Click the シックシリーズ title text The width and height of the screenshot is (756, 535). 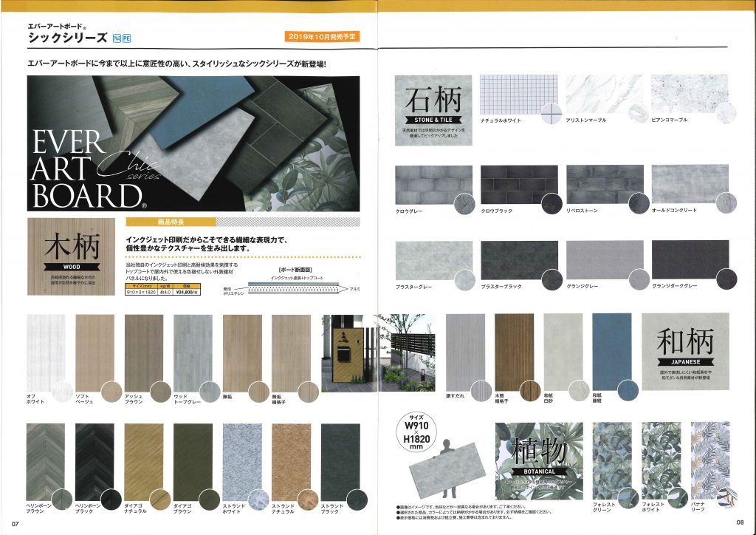(x=67, y=38)
